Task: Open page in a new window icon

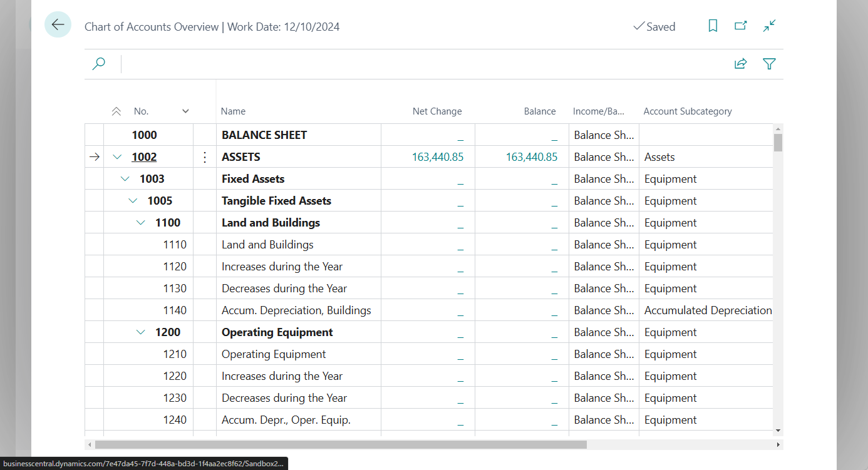Action: 740,26
